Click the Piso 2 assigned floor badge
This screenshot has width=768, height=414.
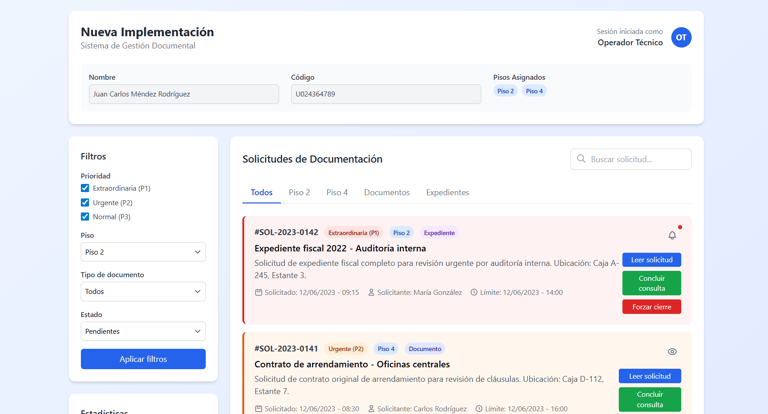(x=505, y=91)
